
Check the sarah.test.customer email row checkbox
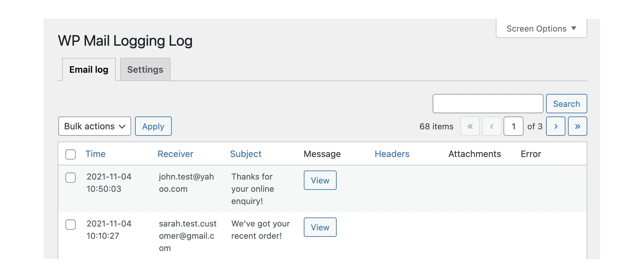pyautogui.click(x=71, y=225)
